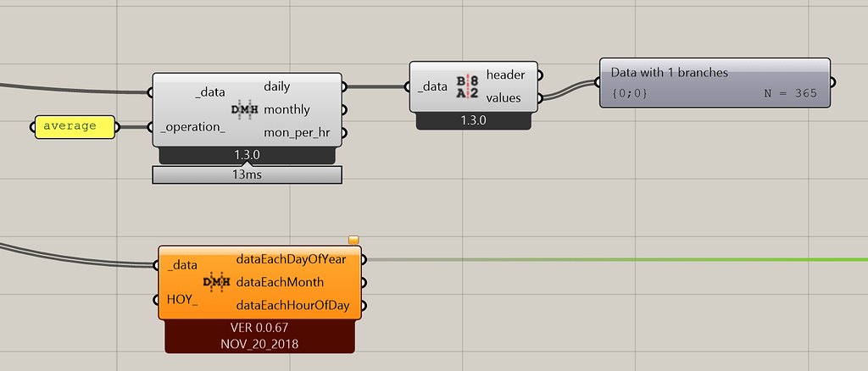Screen dimensions: 868x371
Task: Click the 'values' output parameter
Action: pyautogui.click(x=504, y=98)
